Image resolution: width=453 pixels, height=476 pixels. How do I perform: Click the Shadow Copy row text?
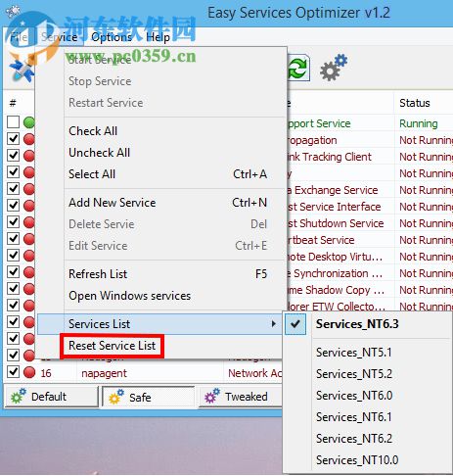coord(336,290)
